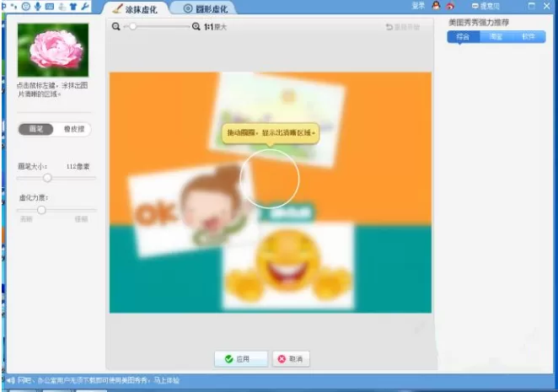Select the 综合 recommendation tab
Screen dimensions: 558x392
463,37
